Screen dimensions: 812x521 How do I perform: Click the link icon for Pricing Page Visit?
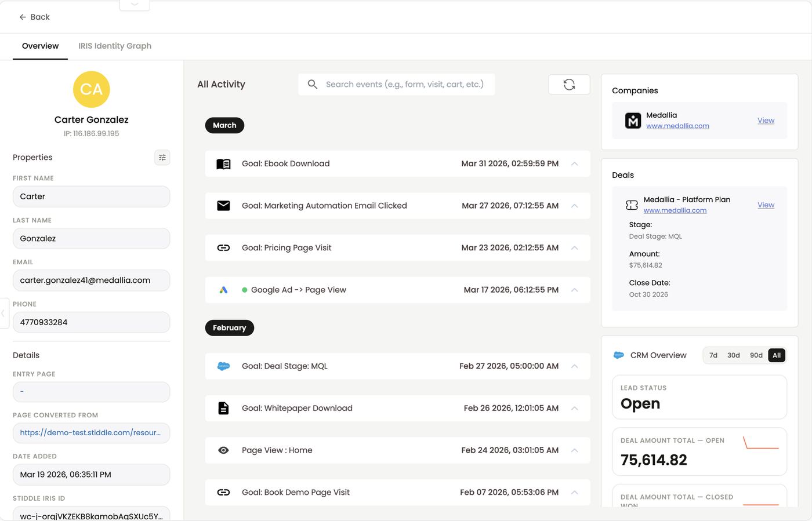click(223, 248)
